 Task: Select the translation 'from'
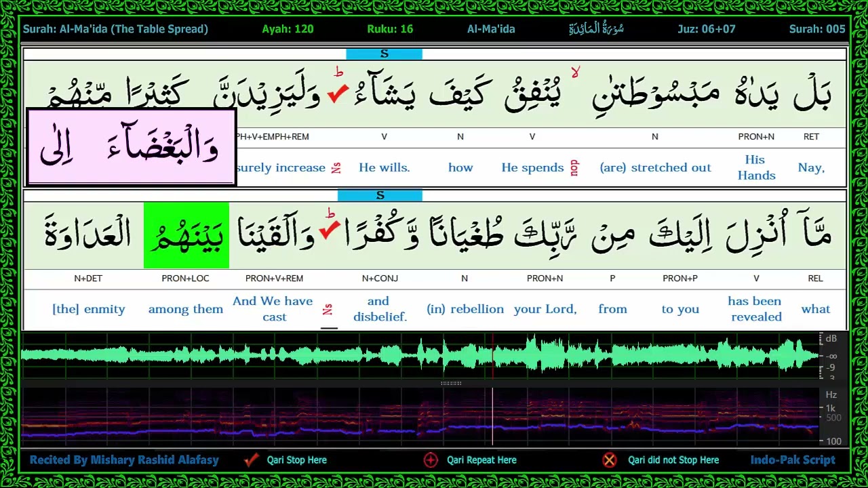click(x=612, y=309)
